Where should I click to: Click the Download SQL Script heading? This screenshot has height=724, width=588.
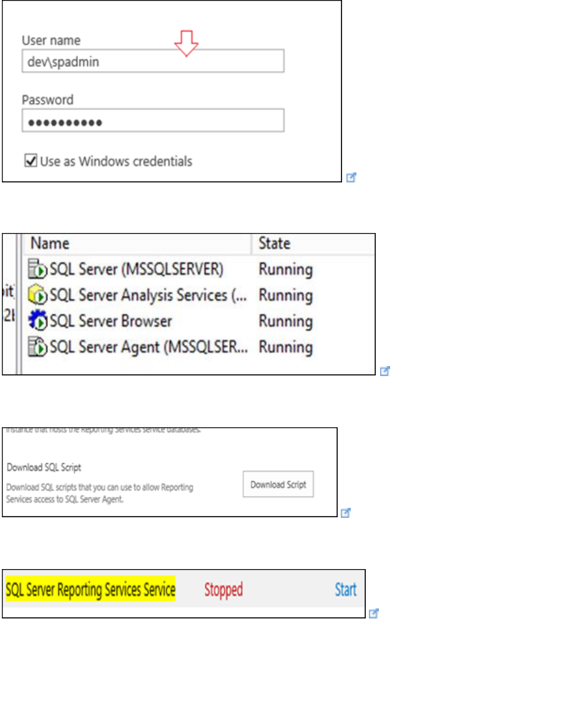tap(44, 467)
